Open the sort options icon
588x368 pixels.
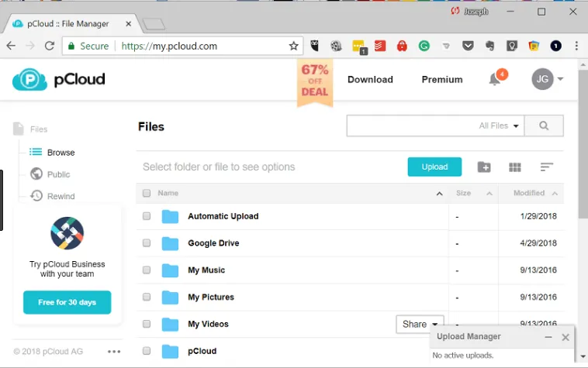[x=546, y=167]
